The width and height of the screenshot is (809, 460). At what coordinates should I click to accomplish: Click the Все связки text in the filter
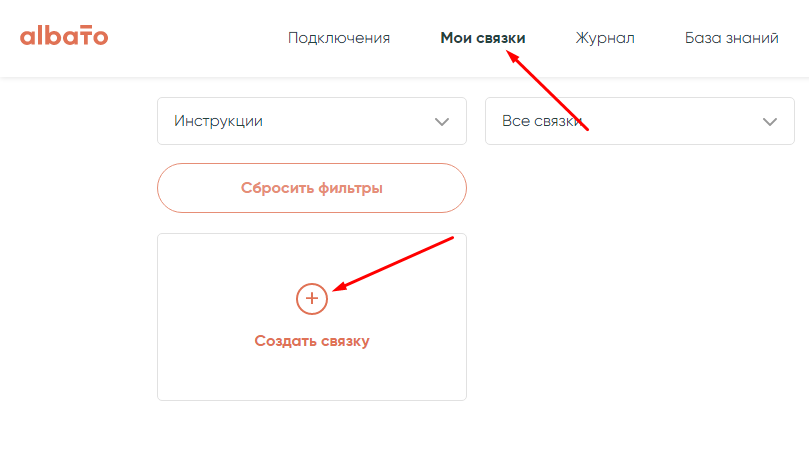(541, 121)
